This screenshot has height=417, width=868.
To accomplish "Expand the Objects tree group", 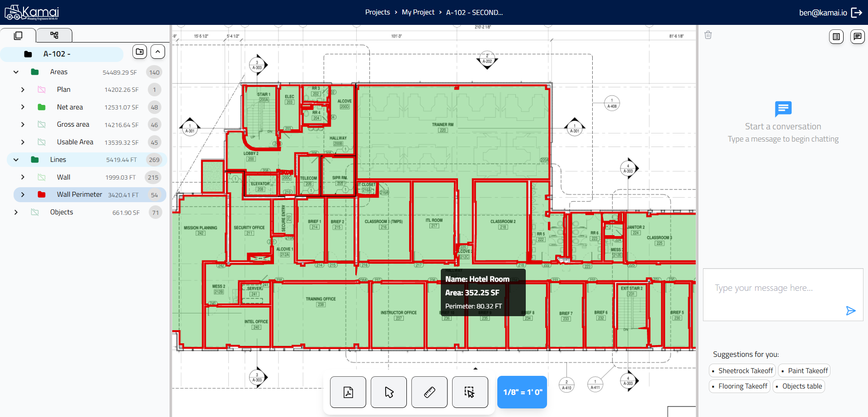I will pos(16,212).
